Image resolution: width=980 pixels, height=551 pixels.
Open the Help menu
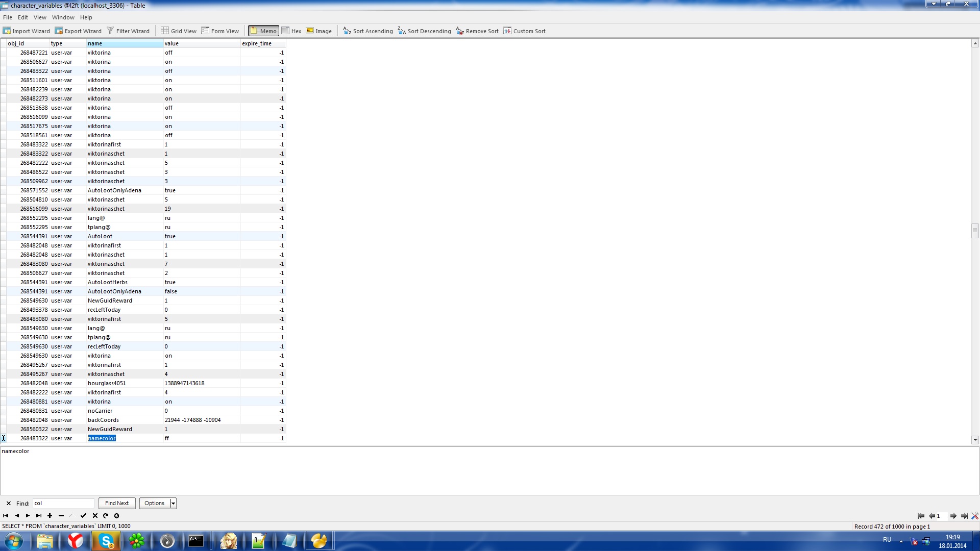coord(86,17)
